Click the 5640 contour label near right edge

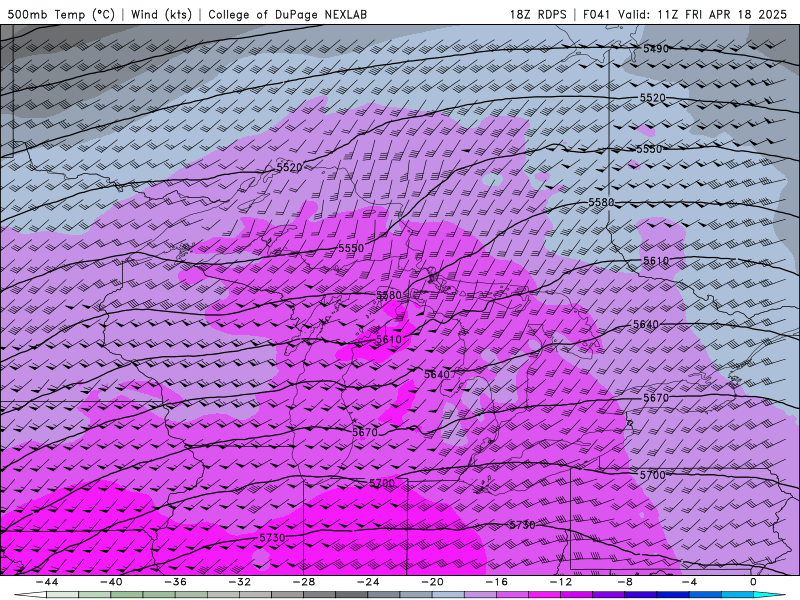[x=646, y=324]
